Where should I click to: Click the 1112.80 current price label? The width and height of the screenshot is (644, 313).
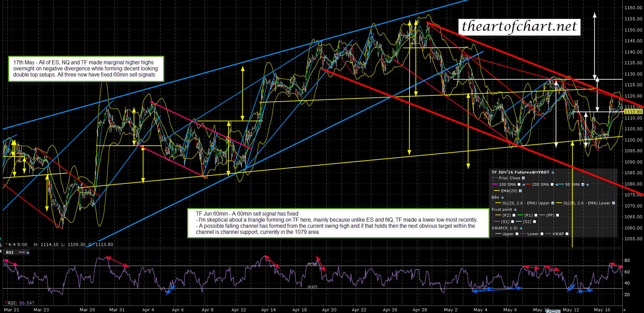(x=633, y=112)
